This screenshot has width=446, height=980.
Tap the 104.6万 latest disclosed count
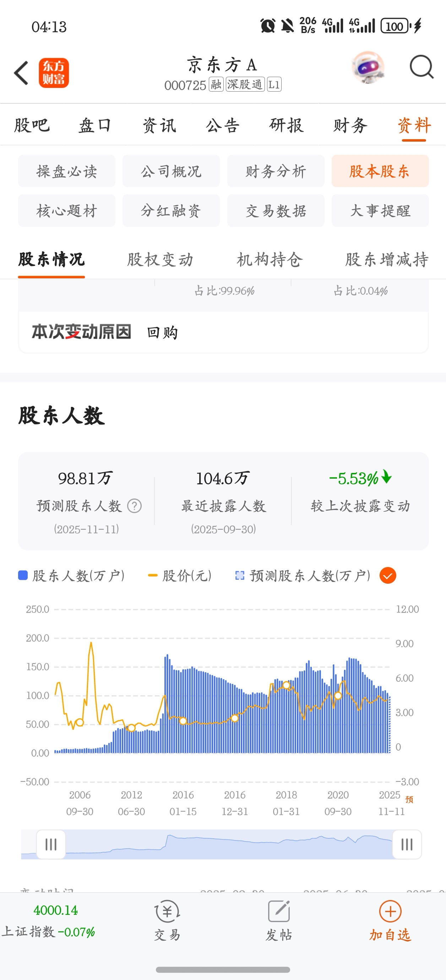tap(223, 478)
